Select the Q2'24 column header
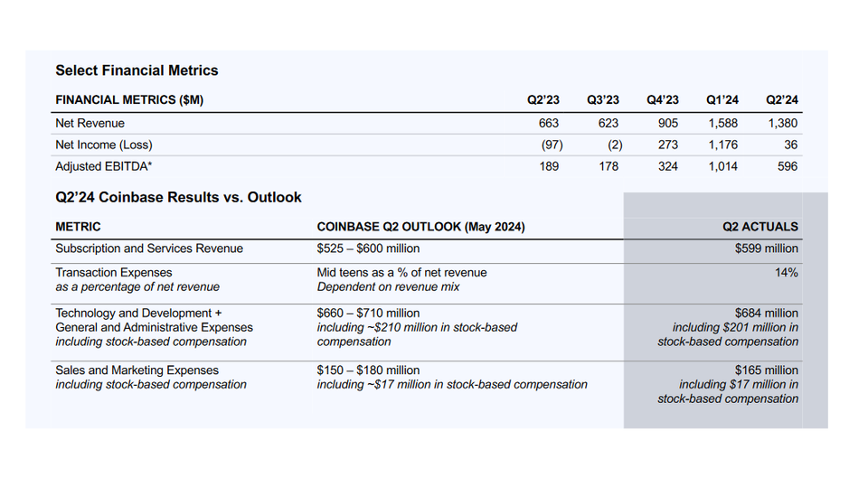868x487 pixels. [x=782, y=100]
